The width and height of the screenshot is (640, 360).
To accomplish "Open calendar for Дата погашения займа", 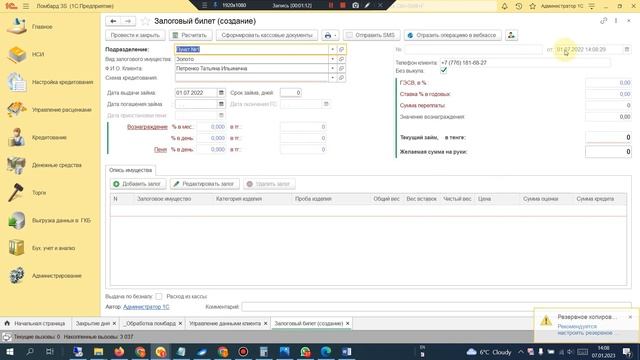I will tap(221, 104).
